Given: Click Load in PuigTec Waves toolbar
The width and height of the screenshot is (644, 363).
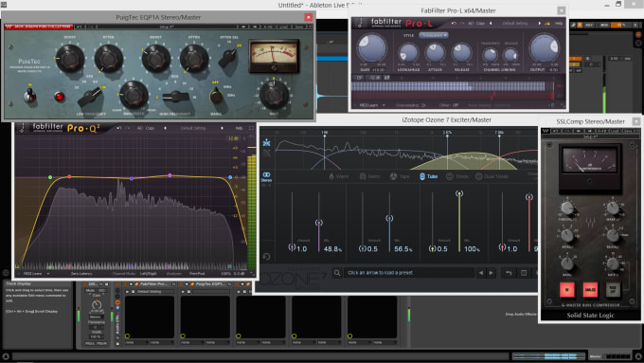Looking at the screenshot, I should point(283,27).
